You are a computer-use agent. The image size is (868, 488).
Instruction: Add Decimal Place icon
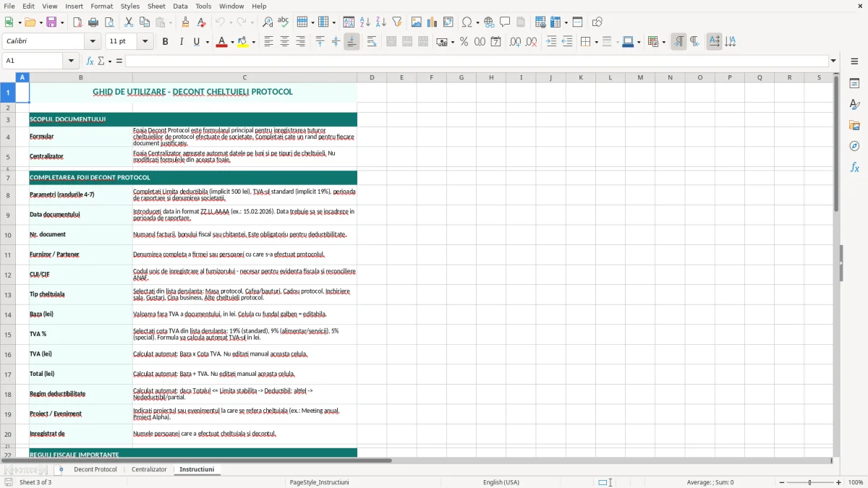(515, 42)
